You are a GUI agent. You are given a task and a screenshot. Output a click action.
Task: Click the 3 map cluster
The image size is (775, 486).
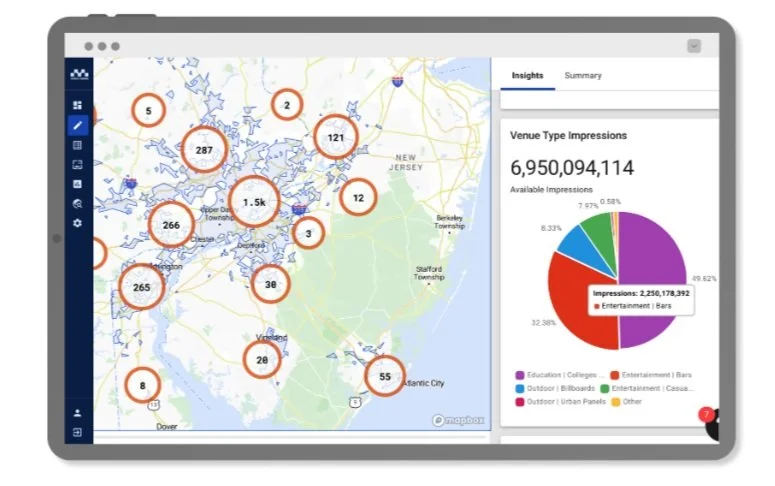point(308,233)
